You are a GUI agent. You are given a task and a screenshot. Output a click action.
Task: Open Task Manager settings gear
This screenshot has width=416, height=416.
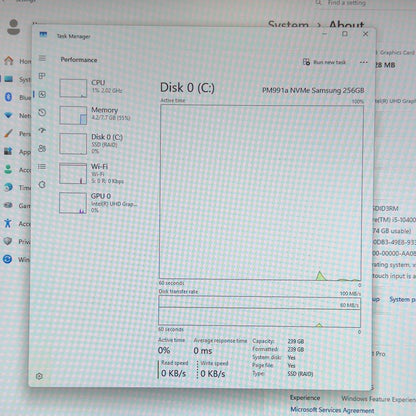pos(39,376)
